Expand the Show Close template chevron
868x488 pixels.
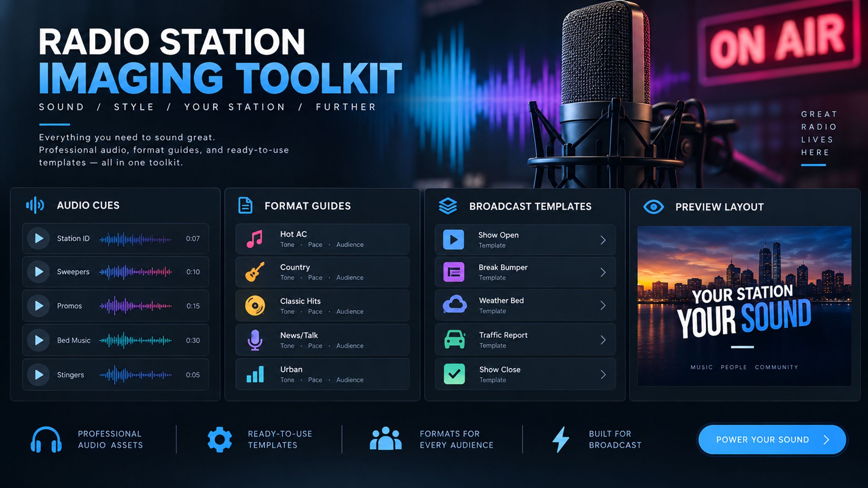[603, 374]
